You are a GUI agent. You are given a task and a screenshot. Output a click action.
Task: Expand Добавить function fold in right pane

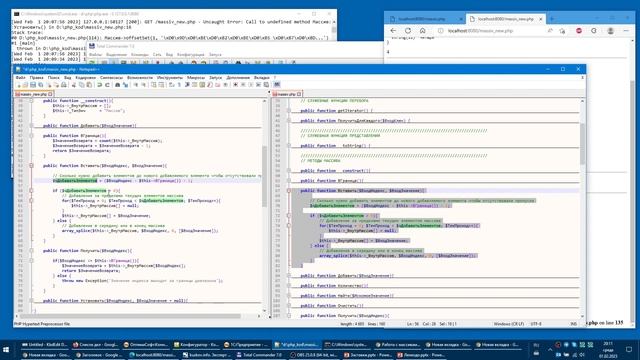coord(289,276)
